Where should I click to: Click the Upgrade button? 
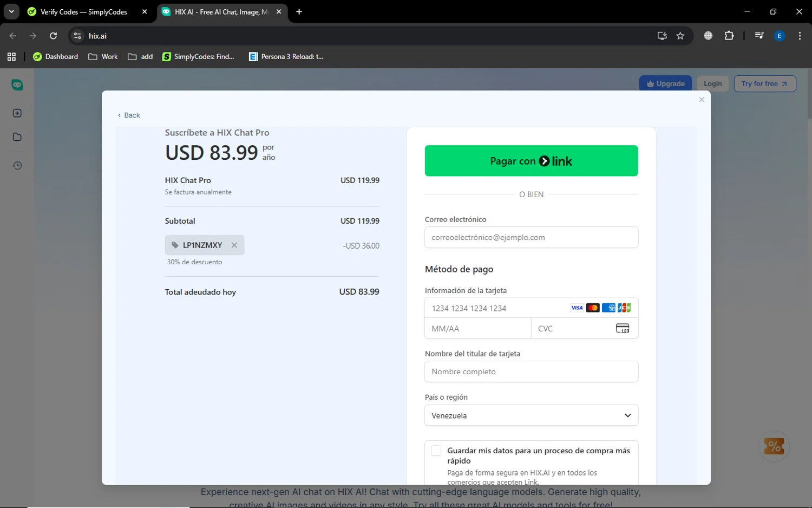tap(665, 83)
